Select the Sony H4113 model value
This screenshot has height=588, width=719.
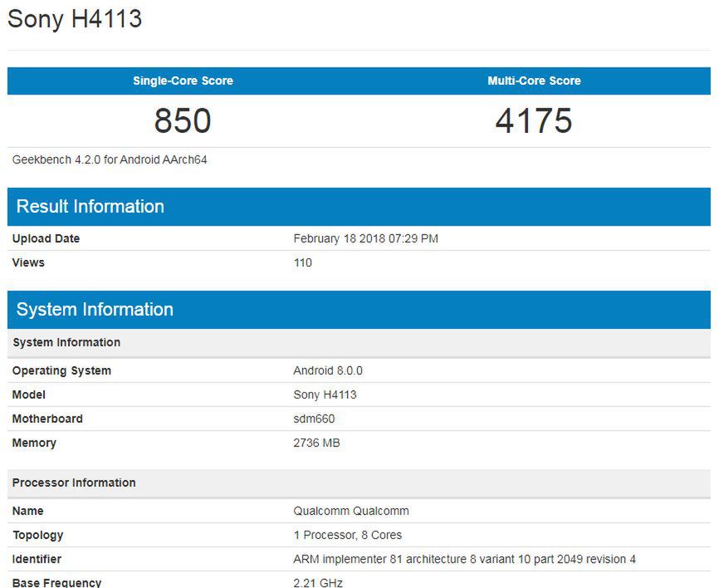coord(325,394)
